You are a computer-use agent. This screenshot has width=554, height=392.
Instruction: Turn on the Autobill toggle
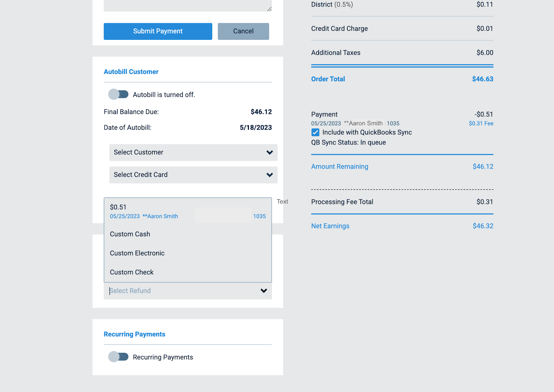point(118,94)
